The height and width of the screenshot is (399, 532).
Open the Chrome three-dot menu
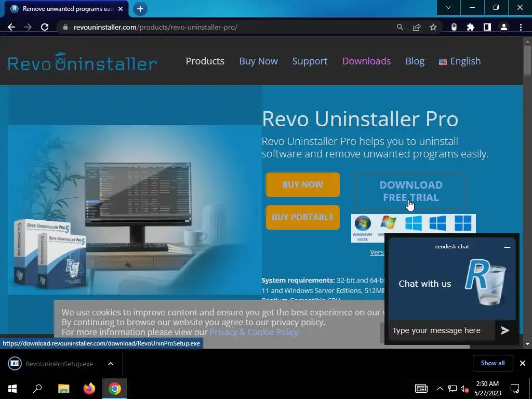[521, 27]
